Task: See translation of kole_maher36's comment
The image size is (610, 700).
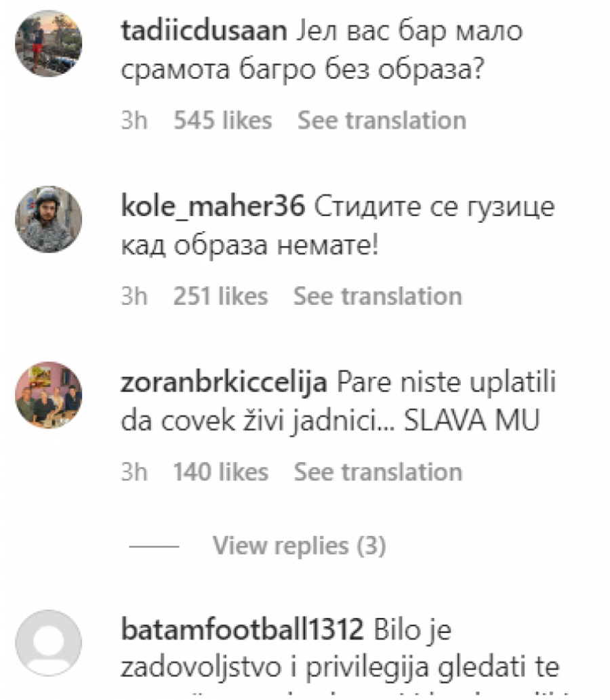Action: point(378,296)
